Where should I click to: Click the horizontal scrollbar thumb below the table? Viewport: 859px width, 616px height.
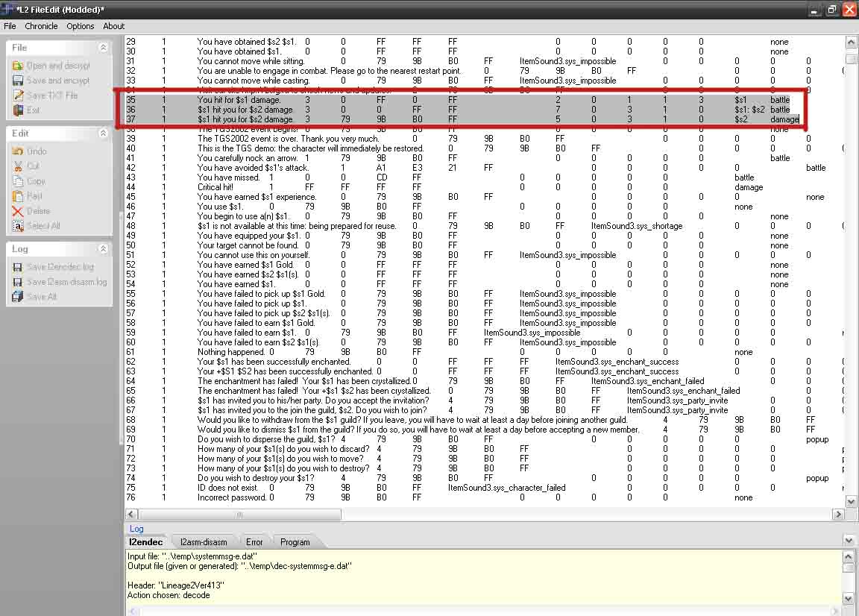(x=239, y=515)
